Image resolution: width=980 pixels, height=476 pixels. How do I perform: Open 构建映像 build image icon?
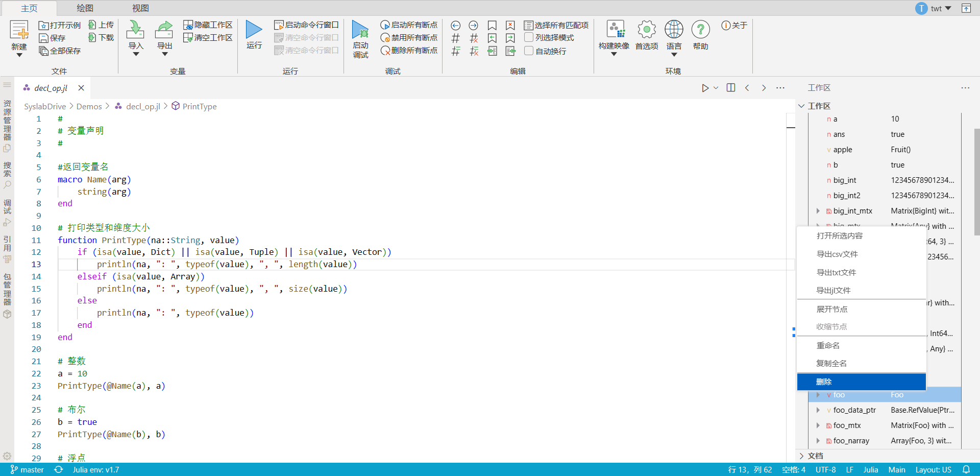coord(615,30)
